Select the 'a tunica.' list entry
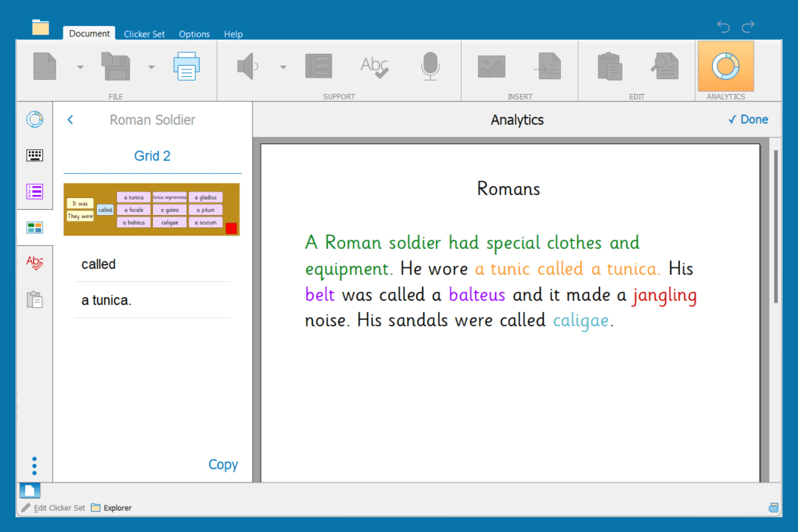This screenshot has width=798, height=532. [x=152, y=301]
